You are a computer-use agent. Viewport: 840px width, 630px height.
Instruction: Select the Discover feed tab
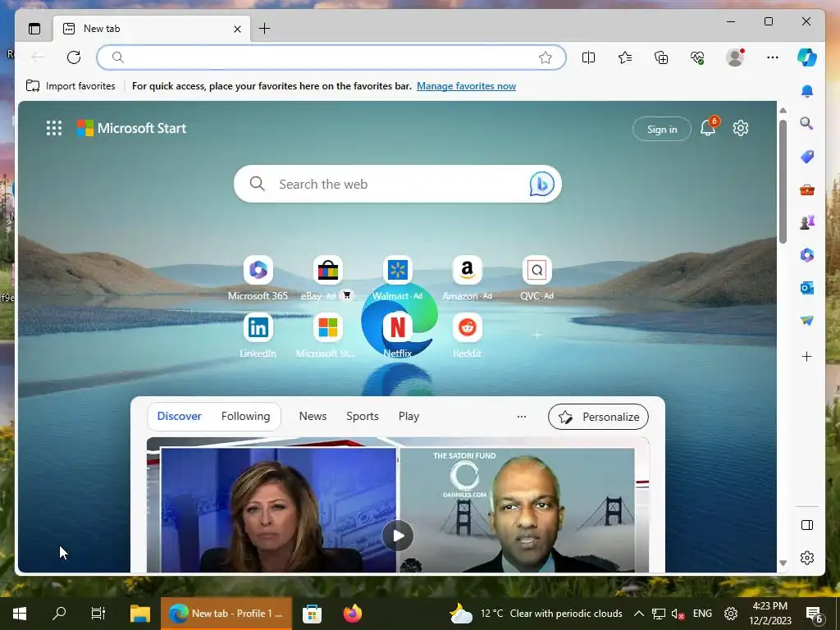[x=179, y=416]
